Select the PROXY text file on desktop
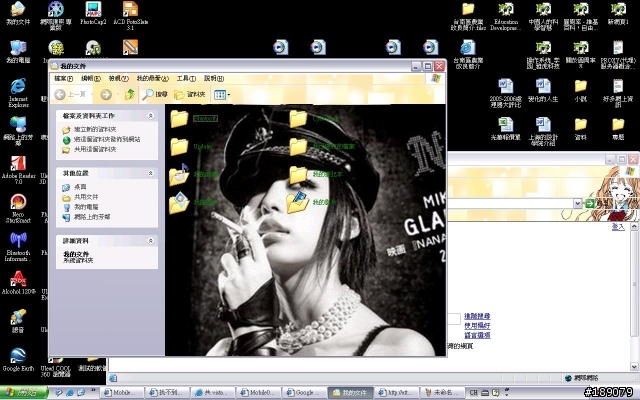The image size is (640, 400). (618, 54)
